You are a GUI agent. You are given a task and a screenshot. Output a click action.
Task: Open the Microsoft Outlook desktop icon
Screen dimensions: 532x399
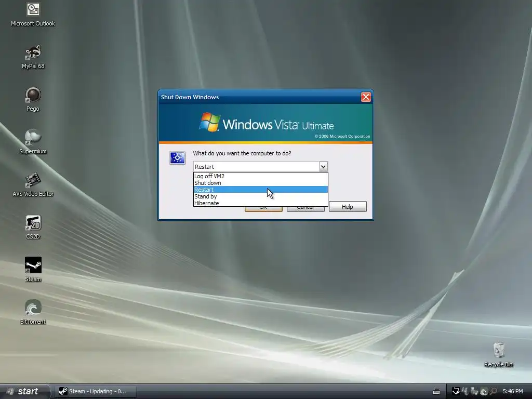pyautogui.click(x=33, y=14)
